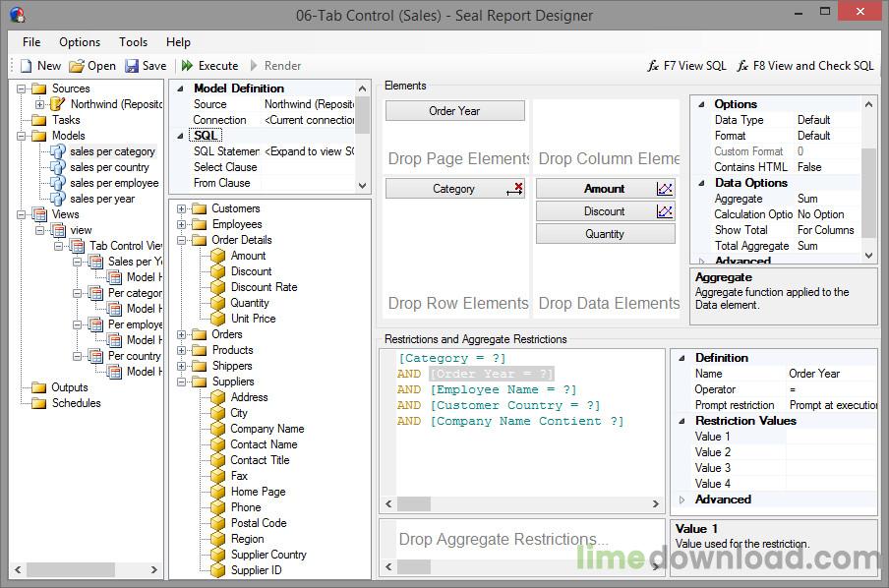
Task: Click the Save floppy disk icon
Action: pyautogui.click(x=132, y=66)
